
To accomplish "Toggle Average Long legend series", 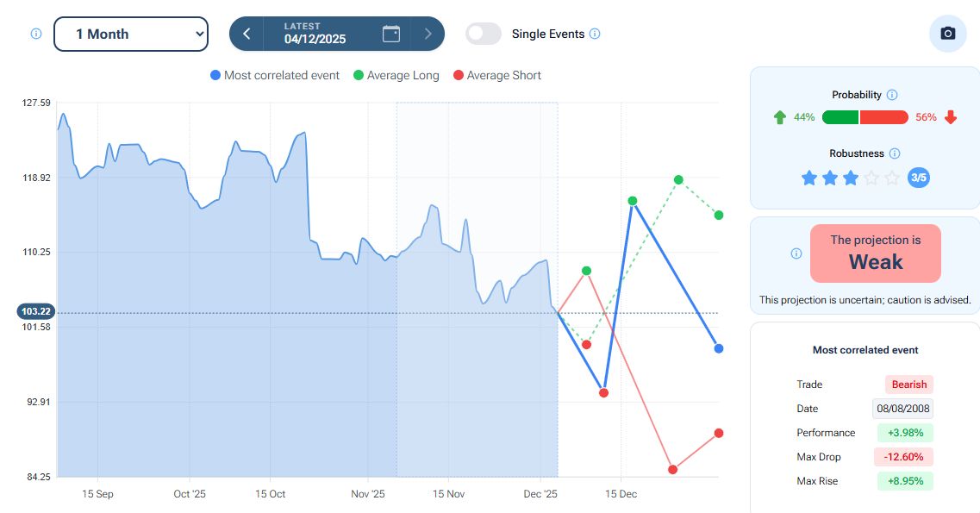I will (x=396, y=75).
